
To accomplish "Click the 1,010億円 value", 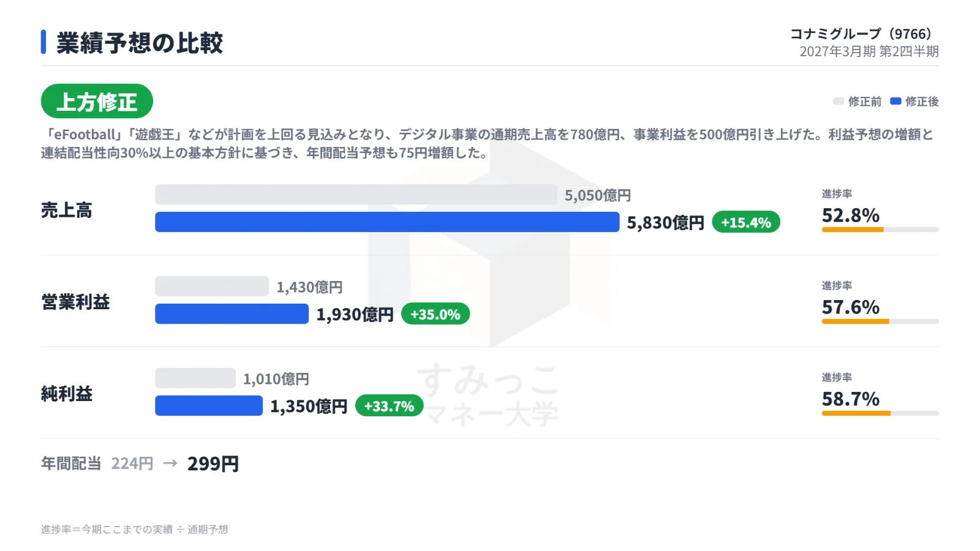I will tap(276, 379).
